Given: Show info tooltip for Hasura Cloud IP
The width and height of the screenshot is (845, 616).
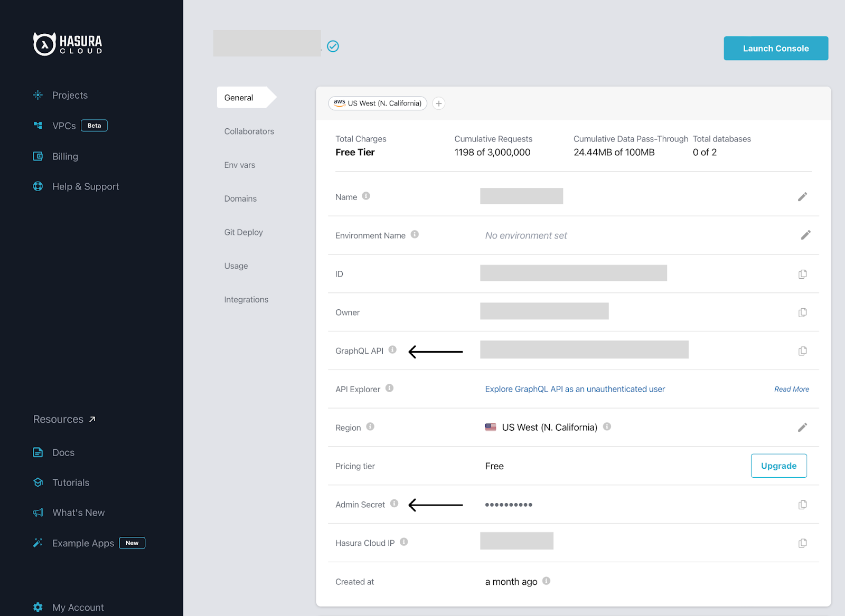Looking at the screenshot, I should (404, 542).
